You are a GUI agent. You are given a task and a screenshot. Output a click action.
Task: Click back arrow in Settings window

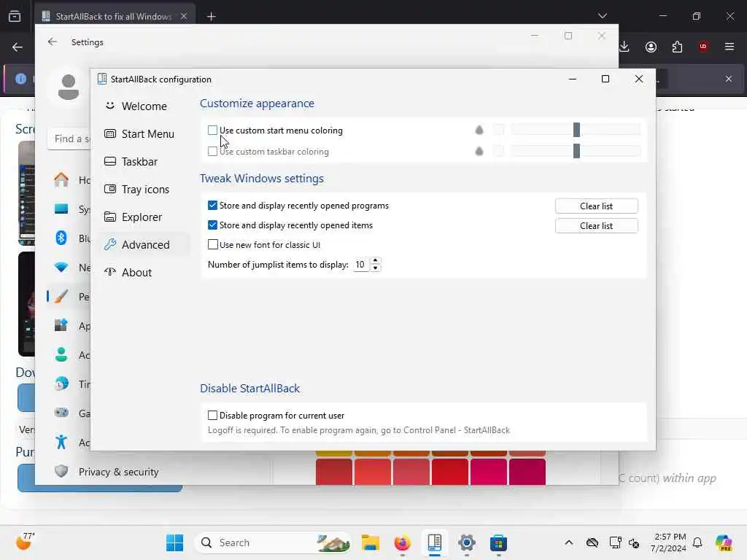(x=53, y=42)
